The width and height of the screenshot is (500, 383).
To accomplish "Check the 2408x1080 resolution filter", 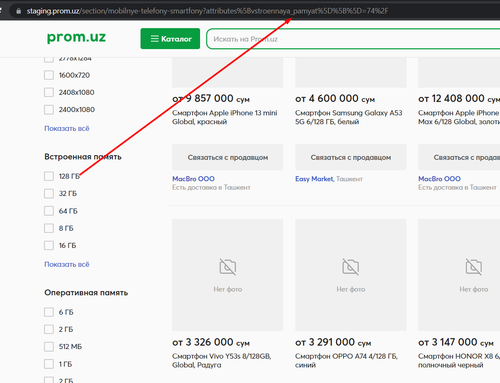I will tap(49, 92).
